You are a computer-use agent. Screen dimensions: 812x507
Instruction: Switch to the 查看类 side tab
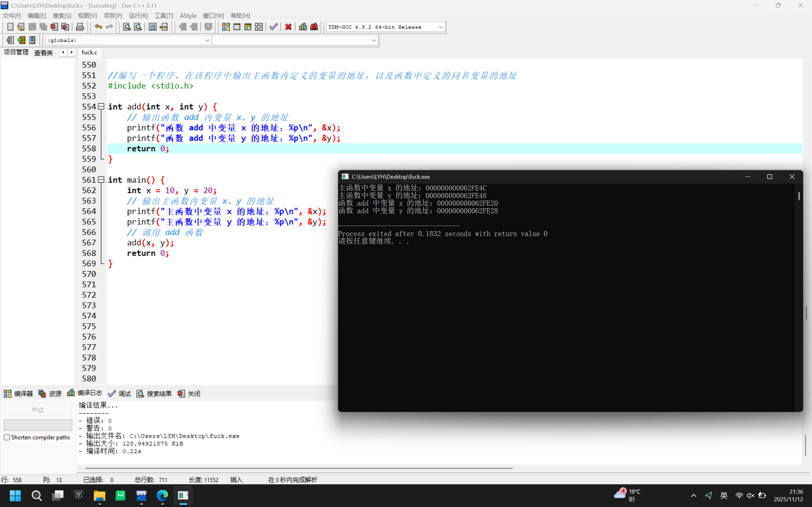[x=44, y=53]
